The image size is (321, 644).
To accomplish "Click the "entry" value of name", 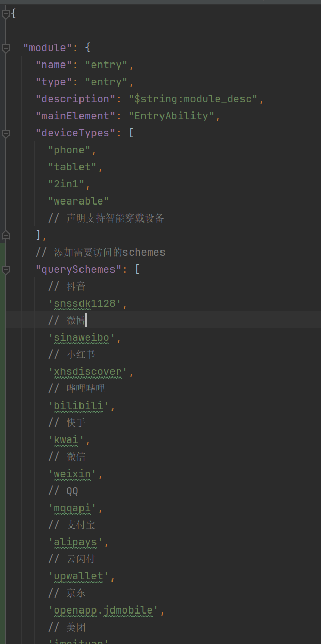I will [106, 65].
